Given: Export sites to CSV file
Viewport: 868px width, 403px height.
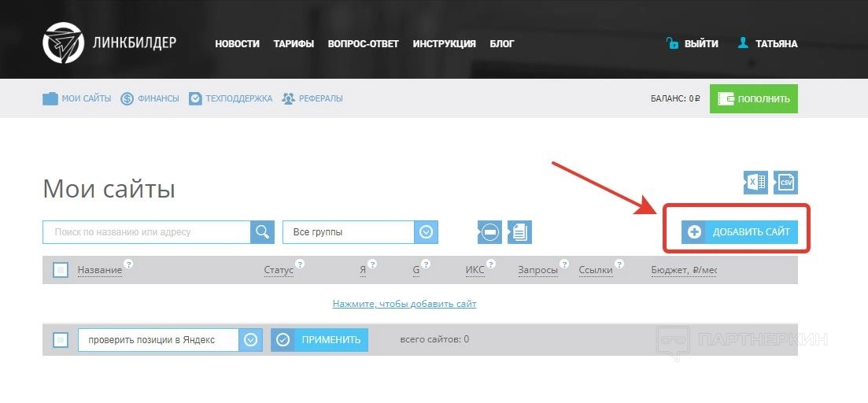Looking at the screenshot, I should [785, 183].
